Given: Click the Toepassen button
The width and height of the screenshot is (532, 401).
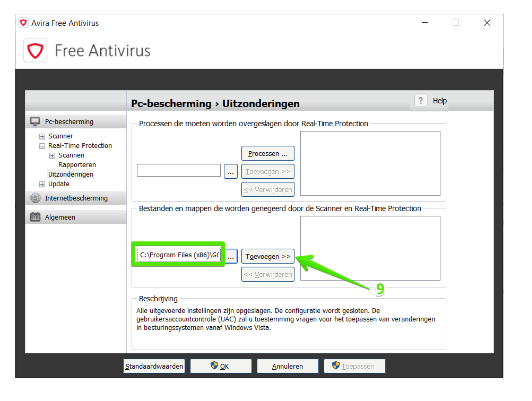Looking at the screenshot, I should point(354,366).
